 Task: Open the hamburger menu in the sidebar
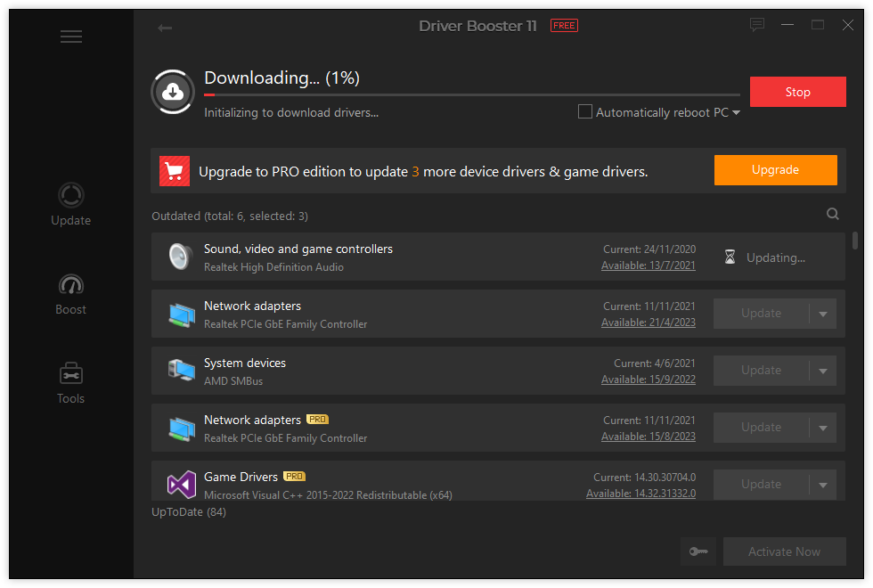pos(71,37)
